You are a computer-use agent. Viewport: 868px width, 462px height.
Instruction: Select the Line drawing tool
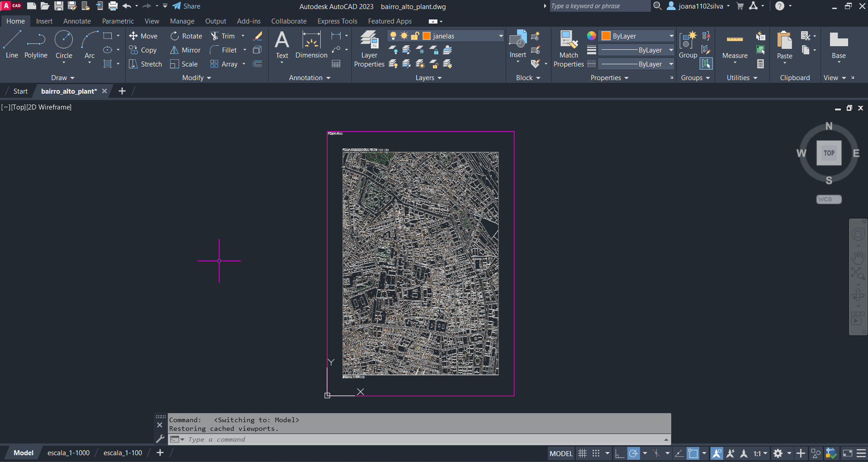12,45
